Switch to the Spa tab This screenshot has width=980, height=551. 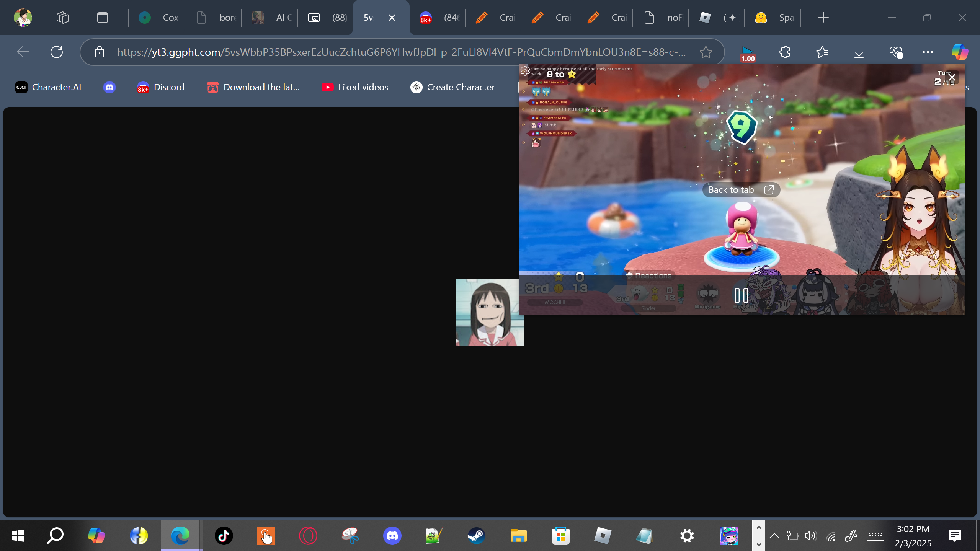773,18
